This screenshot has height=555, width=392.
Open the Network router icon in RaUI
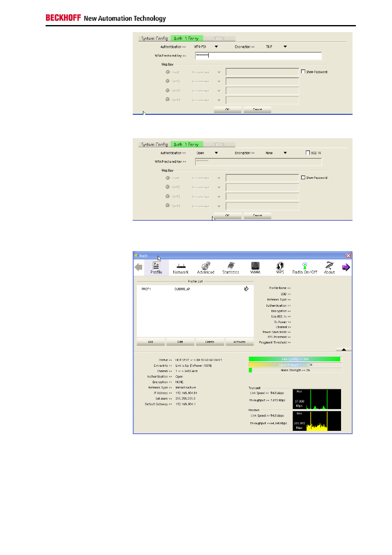pyautogui.click(x=181, y=268)
